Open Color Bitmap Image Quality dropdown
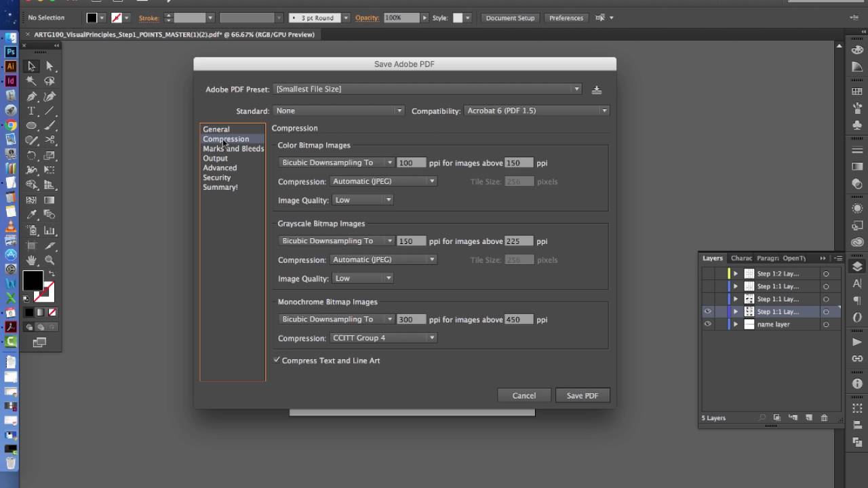Screen dimensions: 868x488 coord(362,200)
